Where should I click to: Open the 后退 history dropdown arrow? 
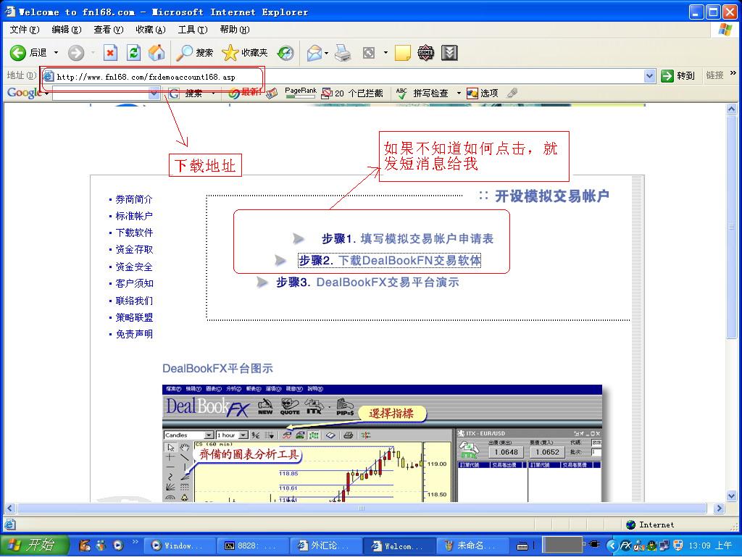(56, 52)
